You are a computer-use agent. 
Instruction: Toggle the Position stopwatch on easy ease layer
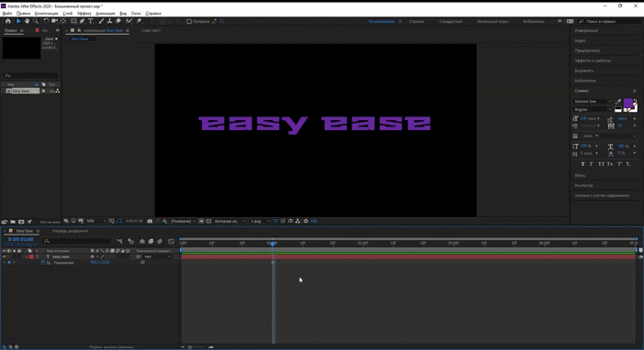coord(43,262)
